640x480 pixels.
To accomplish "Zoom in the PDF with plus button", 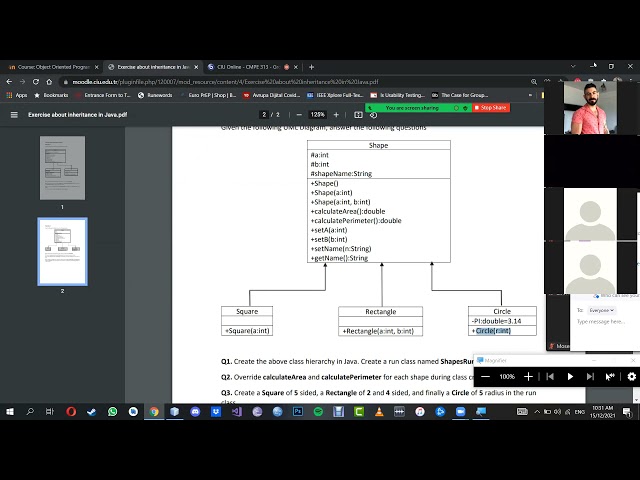I will tap(336, 115).
